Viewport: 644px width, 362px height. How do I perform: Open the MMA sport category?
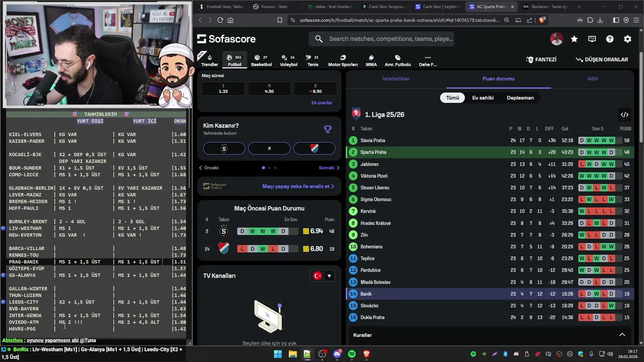(371, 60)
